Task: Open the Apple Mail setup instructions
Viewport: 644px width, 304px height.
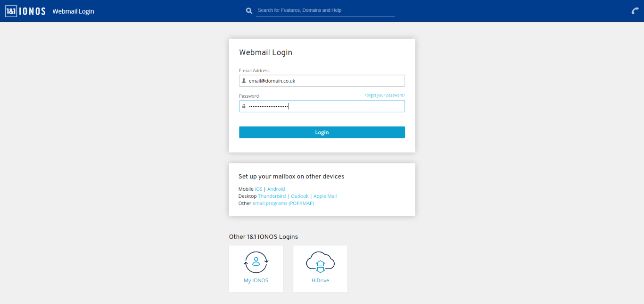Action: [325, 196]
